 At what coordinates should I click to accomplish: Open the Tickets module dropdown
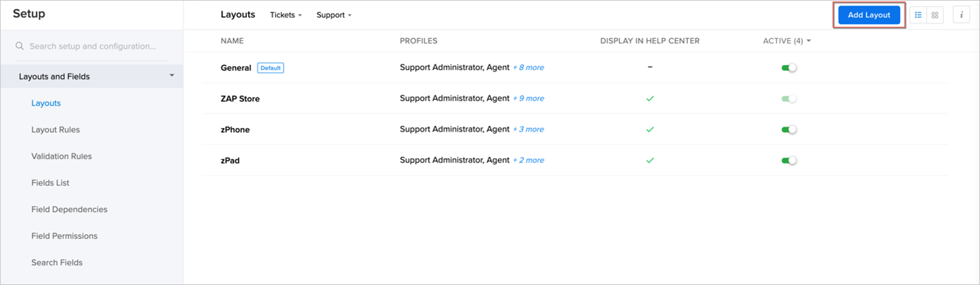(x=286, y=15)
